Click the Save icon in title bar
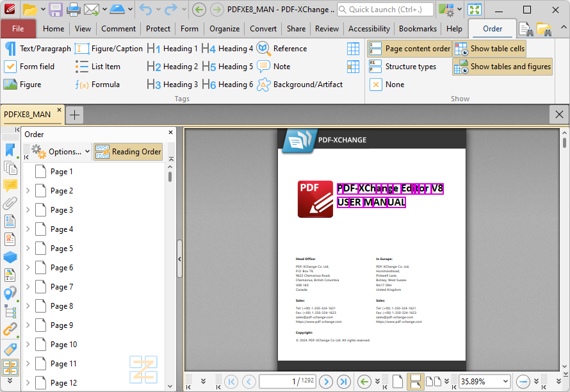Image resolution: width=570 pixels, height=392 pixels. click(x=56, y=10)
